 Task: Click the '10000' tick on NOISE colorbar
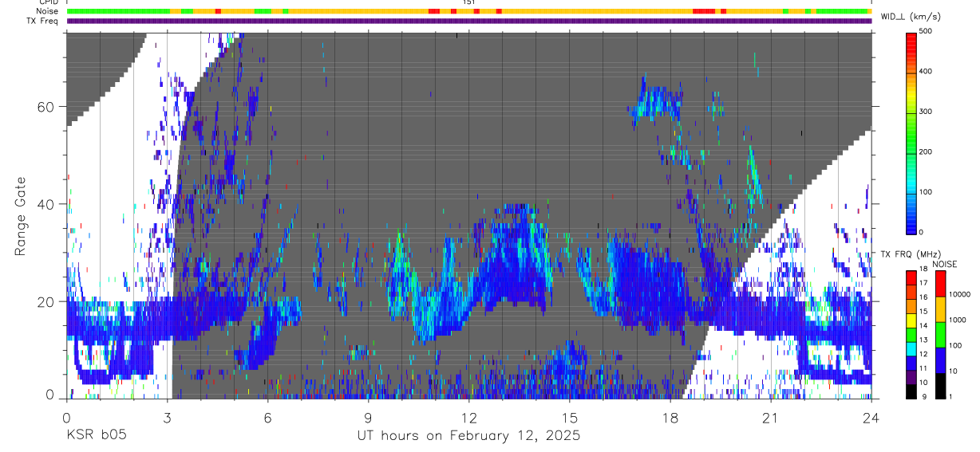click(x=960, y=295)
